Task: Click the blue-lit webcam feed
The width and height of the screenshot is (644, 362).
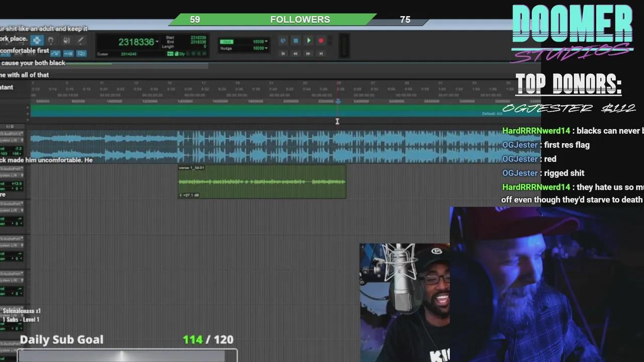Action: click(547, 284)
